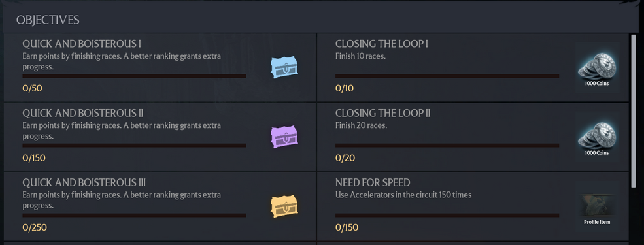Click the Need for Speed progress bar
Viewport: 644px width, 245px height.
pyautogui.click(x=447, y=215)
